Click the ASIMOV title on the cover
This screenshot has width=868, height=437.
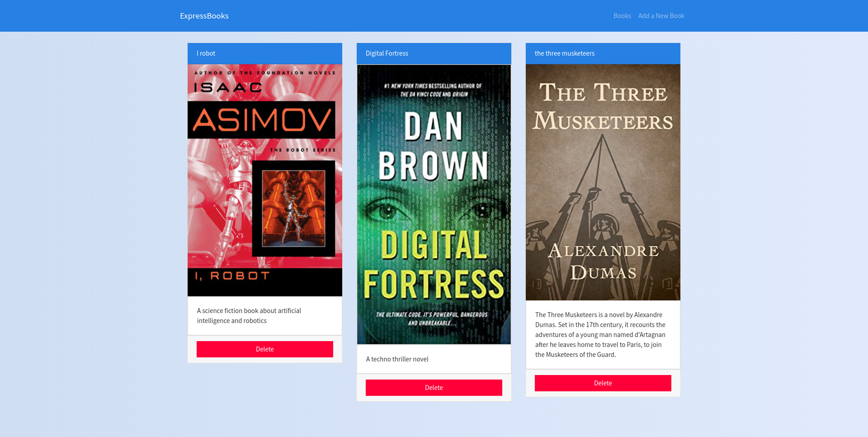coord(262,120)
